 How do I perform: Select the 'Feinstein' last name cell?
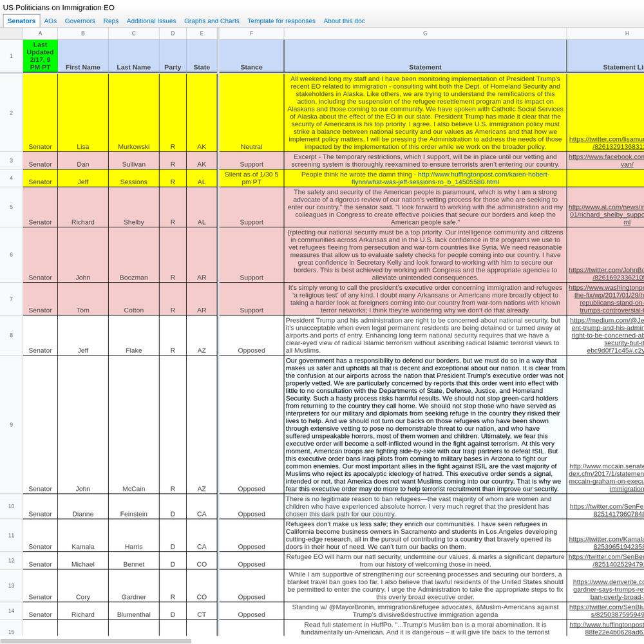pos(134,506)
